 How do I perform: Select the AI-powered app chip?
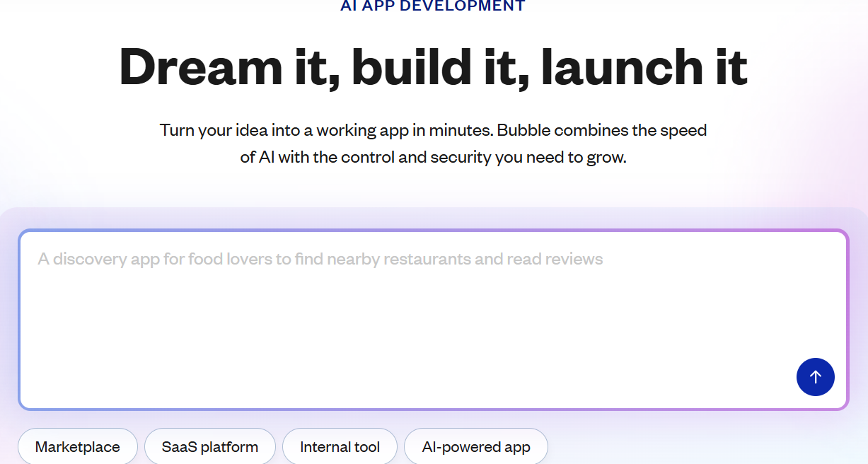[475, 446]
